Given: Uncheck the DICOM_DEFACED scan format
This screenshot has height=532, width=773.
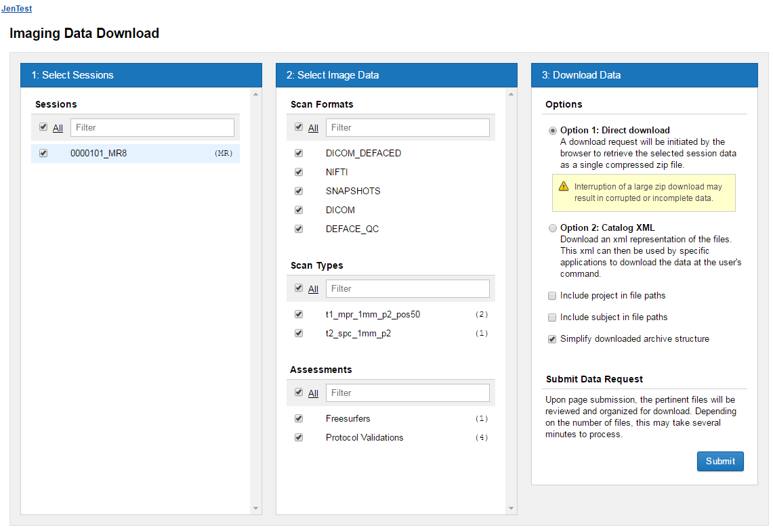Looking at the screenshot, I should click(299, 154).
